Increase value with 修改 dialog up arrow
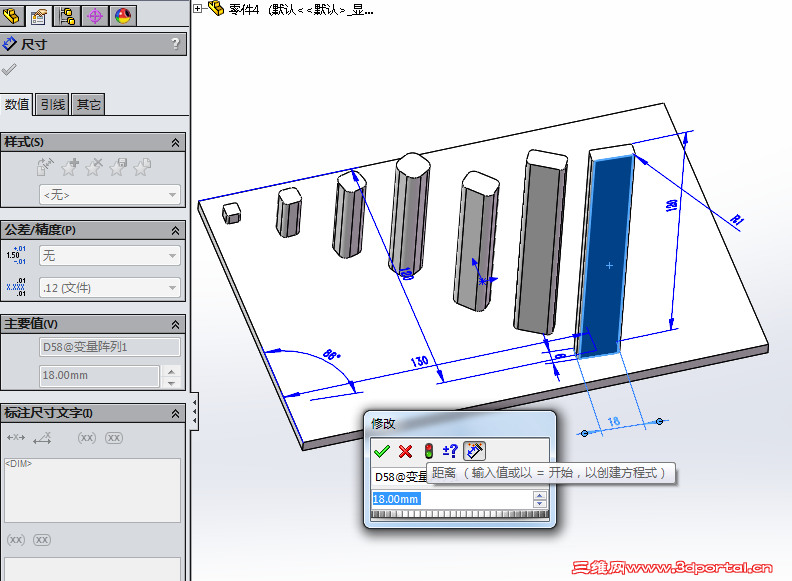 tap(539, 496)
